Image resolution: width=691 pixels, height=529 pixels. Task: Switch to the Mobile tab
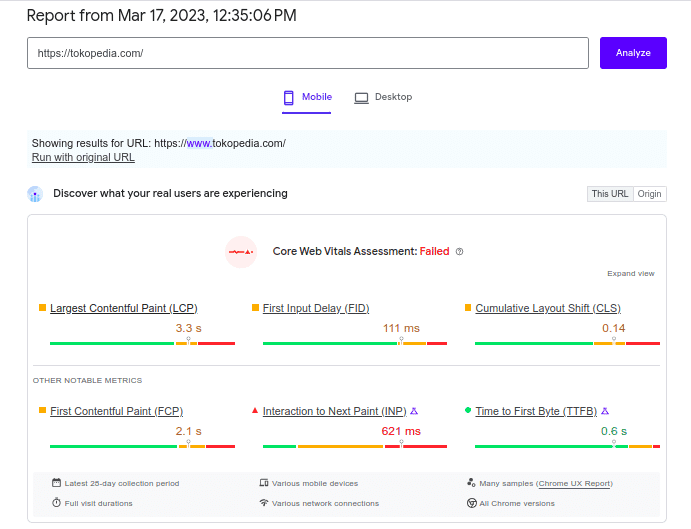coord(307,97)
